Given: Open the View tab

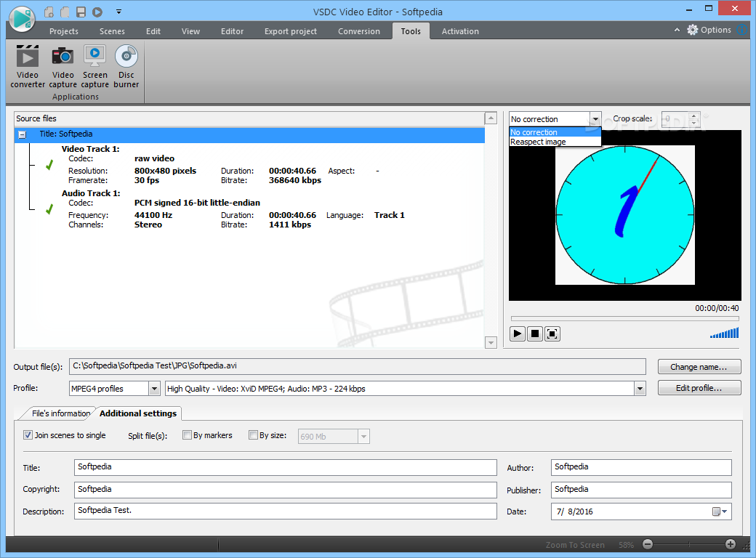Looking at the screenshot, I should point(190,31).
